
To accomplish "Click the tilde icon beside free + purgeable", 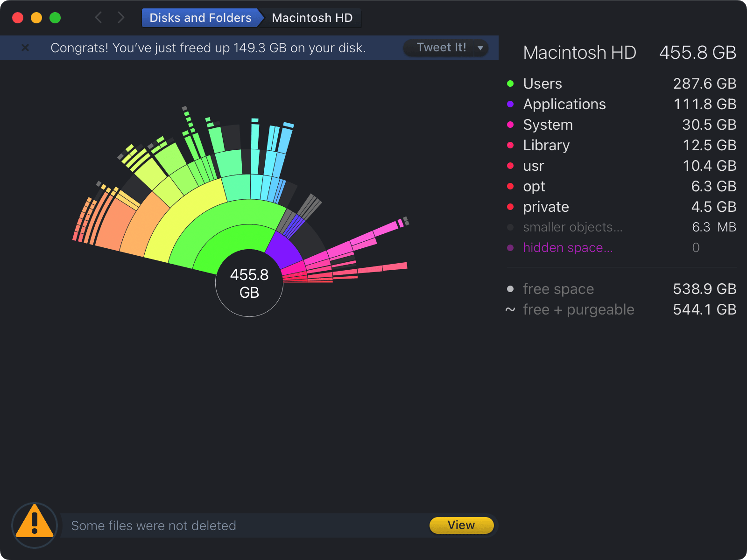I will (x=510, y=309).
